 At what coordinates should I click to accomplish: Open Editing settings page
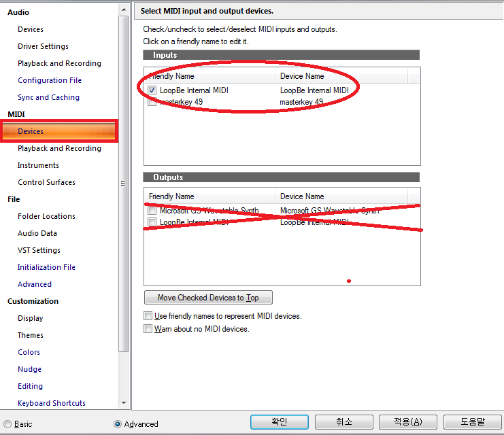coord(30,386)
